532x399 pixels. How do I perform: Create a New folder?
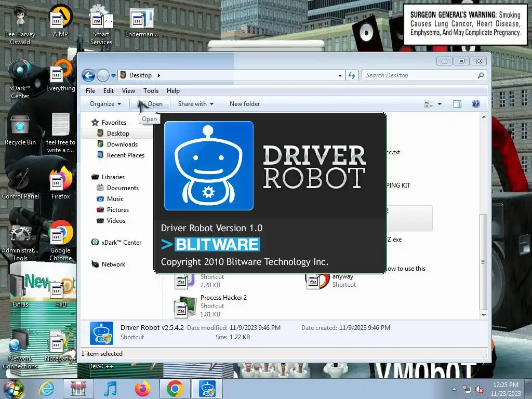click(245, 104)
